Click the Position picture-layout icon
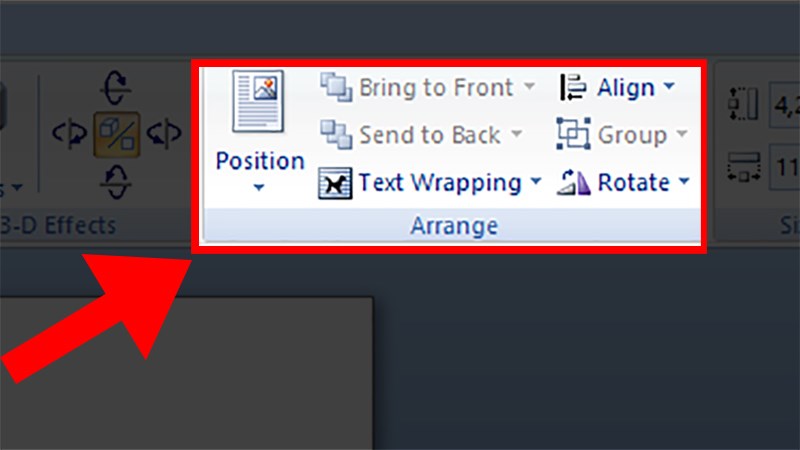 pyautogui.click(x=258, y=101)
